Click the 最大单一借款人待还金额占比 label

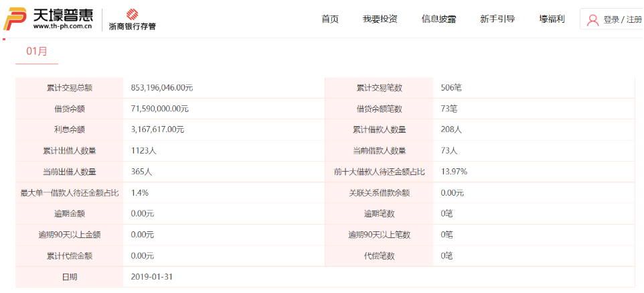click(70, 193)
